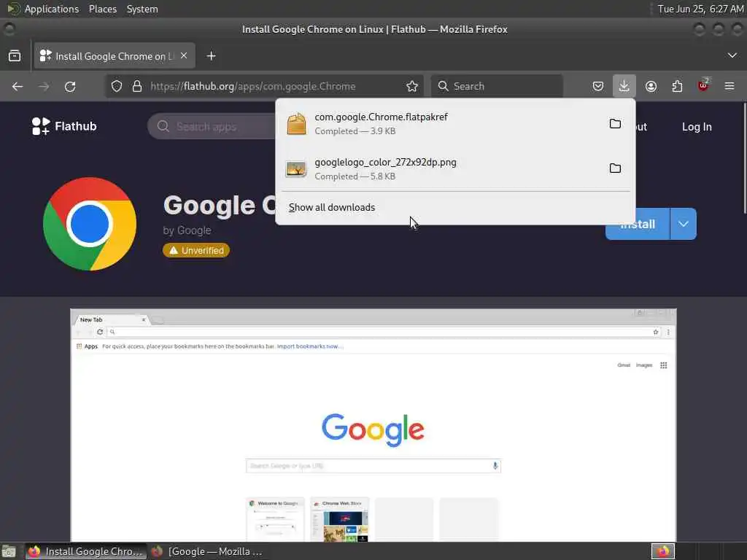Click the Flathub logo
This screenshot has width=747, height=560.
[64, 126]
